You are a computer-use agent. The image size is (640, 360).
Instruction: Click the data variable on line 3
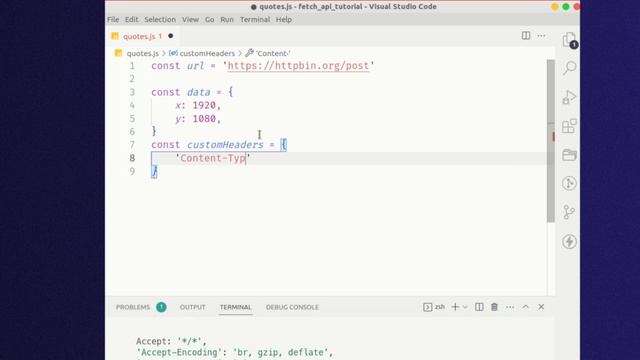198,92
